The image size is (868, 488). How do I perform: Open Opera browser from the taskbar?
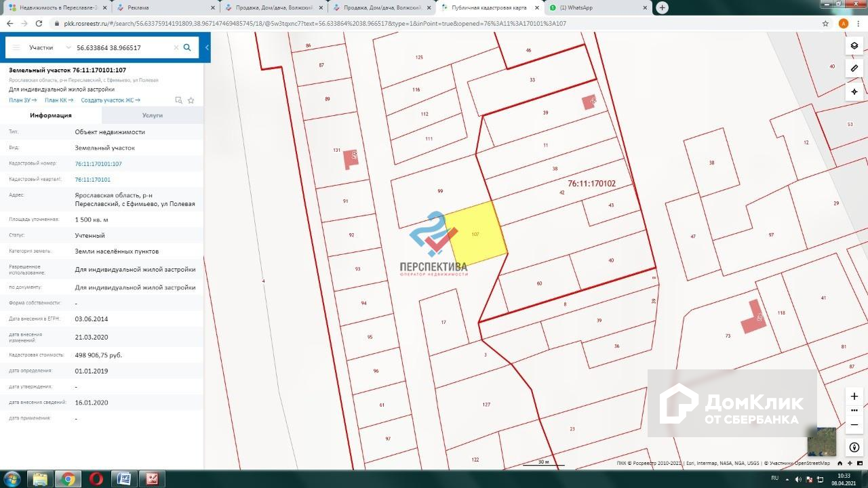(96, 479)
